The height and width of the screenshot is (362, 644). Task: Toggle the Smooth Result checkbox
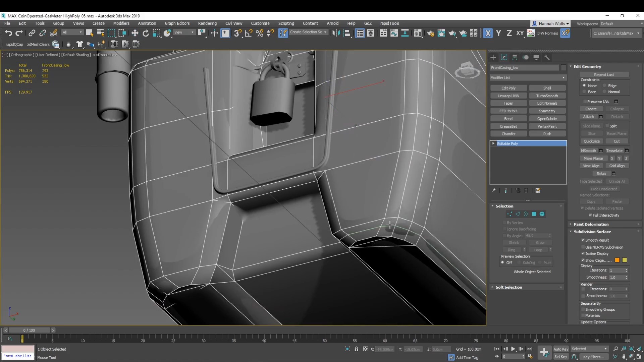[x=583, y=240]
